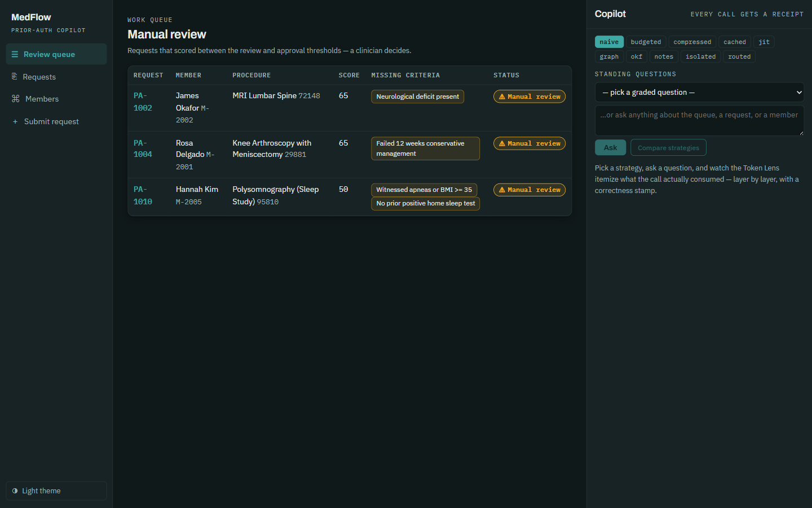Click the Manual review badge for PA-1010
The image size is (812, 508).
(529, 190)
